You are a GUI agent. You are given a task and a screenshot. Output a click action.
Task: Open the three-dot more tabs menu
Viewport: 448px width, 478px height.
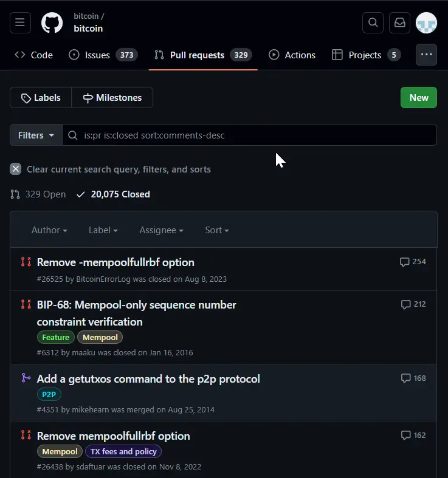[x=426, y=55]
